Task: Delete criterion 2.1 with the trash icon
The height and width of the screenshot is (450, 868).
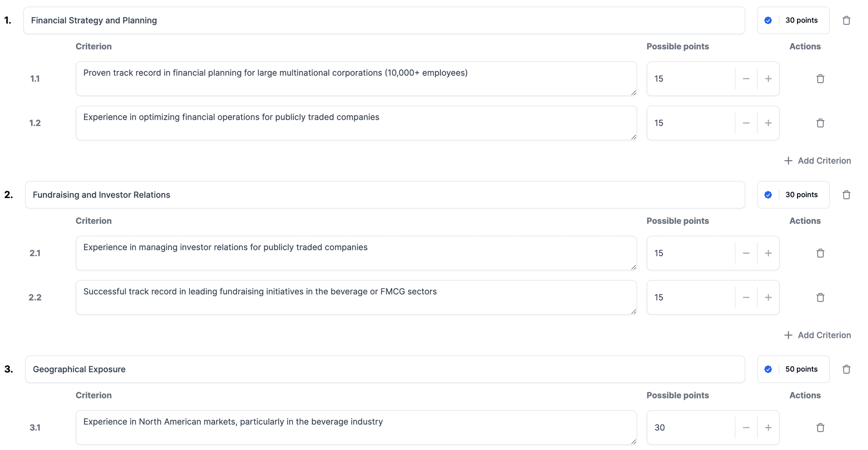Action: pyautogui.click(x=820, y=253)
